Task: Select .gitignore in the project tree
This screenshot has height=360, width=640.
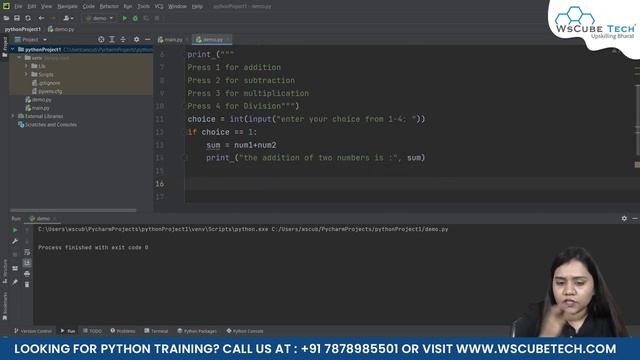Action: tap(50, 83)
